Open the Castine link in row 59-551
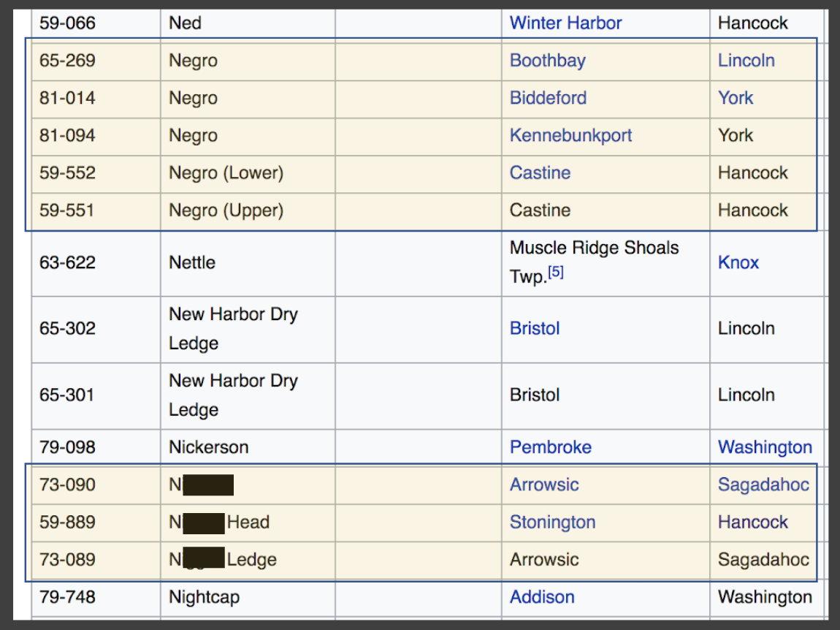Screen dimensions: 840x630 click(x=540, y=210)
